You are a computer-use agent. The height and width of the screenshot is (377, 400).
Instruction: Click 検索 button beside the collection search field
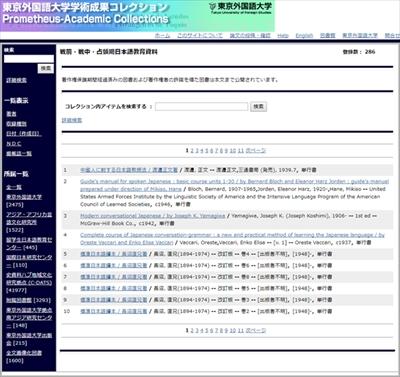click(259, 107)
